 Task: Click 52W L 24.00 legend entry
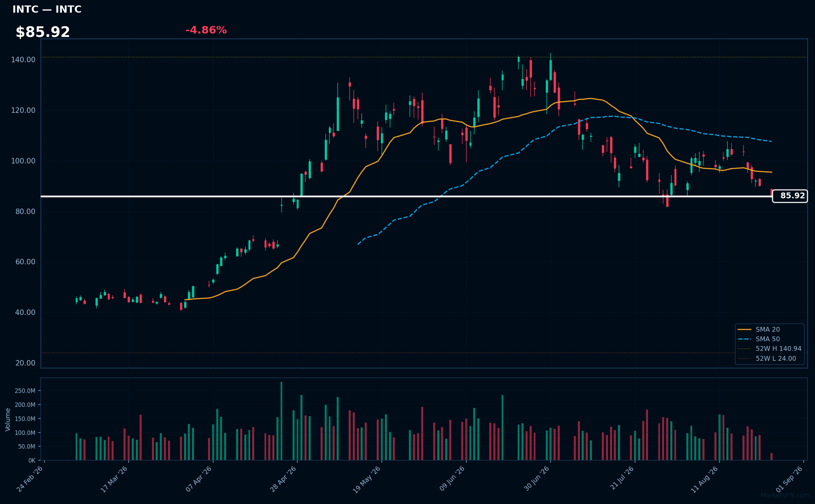pos(767,358)
